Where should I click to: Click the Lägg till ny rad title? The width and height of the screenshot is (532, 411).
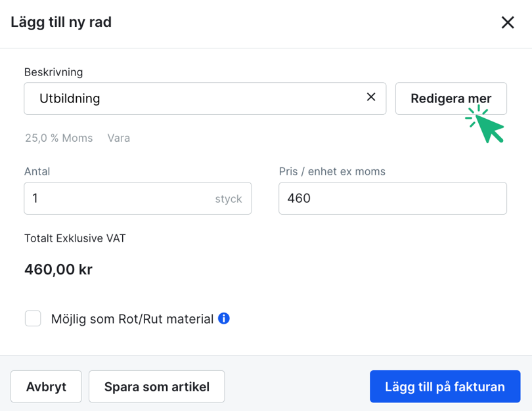pos(61,22)
